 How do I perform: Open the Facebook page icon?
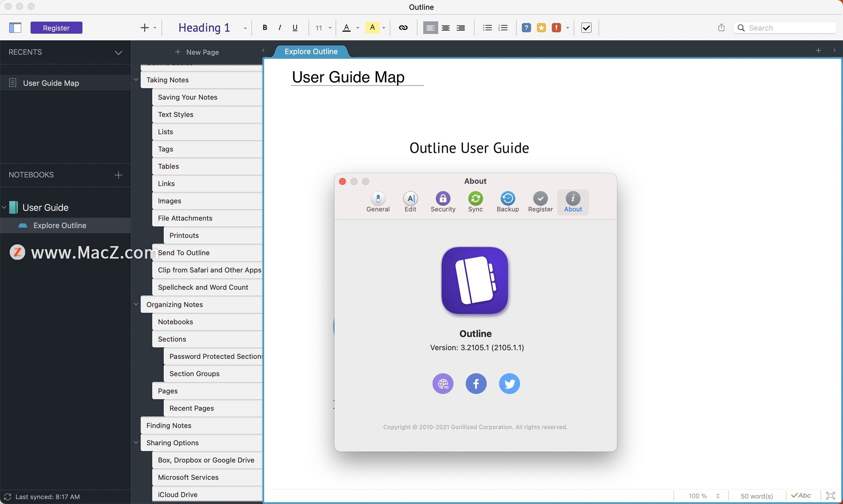click(x=476, y=384)
